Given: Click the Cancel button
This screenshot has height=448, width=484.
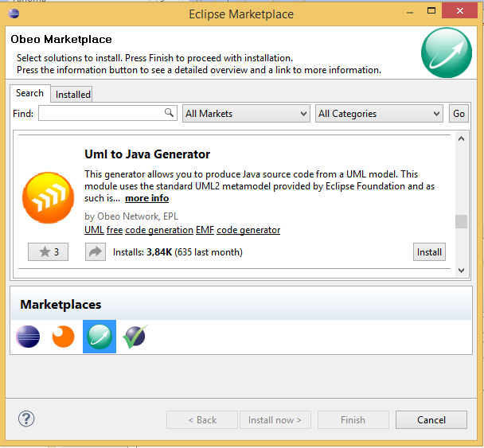Looking at the screenshot, I should click(431, 419).
